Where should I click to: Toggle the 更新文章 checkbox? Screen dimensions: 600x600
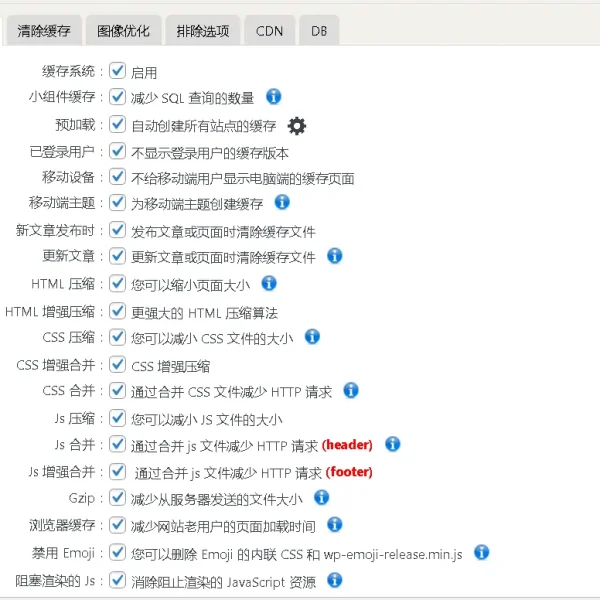[117, 256]
